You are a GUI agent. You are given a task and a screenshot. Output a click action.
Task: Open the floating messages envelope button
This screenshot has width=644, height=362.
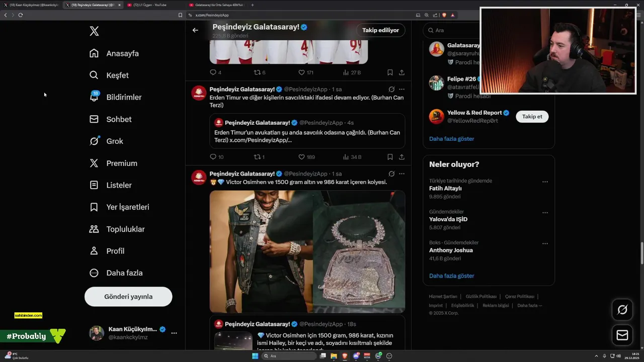click(622, 335)
